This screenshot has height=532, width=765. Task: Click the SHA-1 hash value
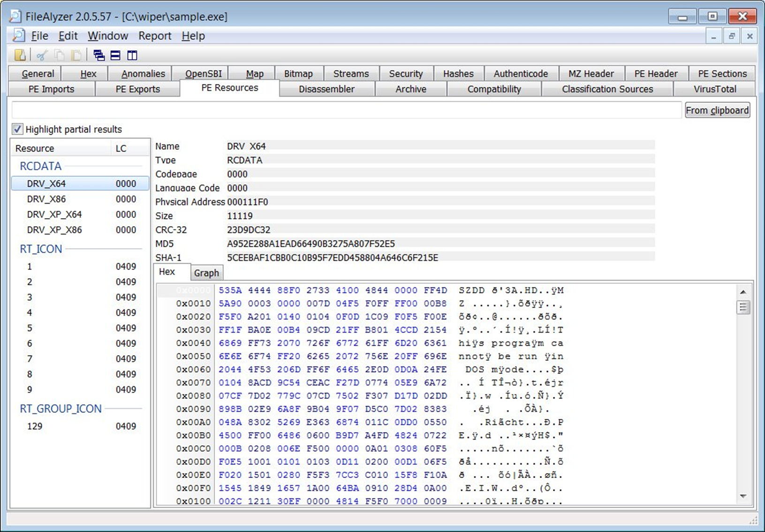[333, 258]
